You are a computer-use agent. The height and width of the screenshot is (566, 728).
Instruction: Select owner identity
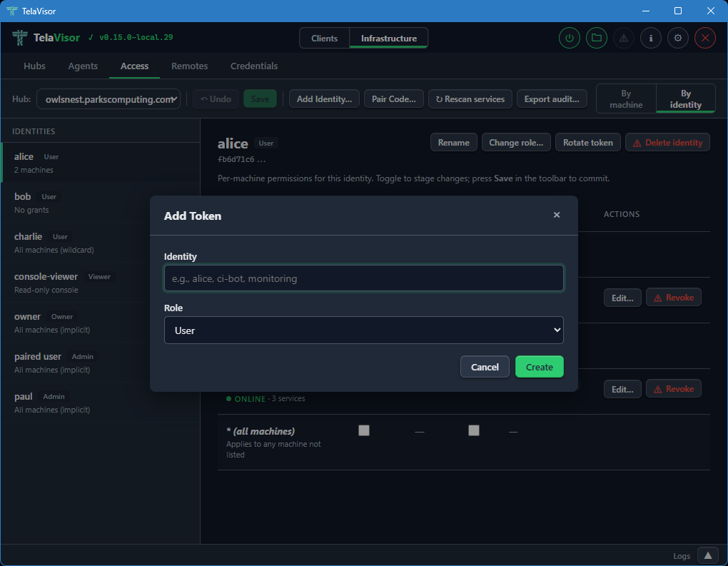101,323
